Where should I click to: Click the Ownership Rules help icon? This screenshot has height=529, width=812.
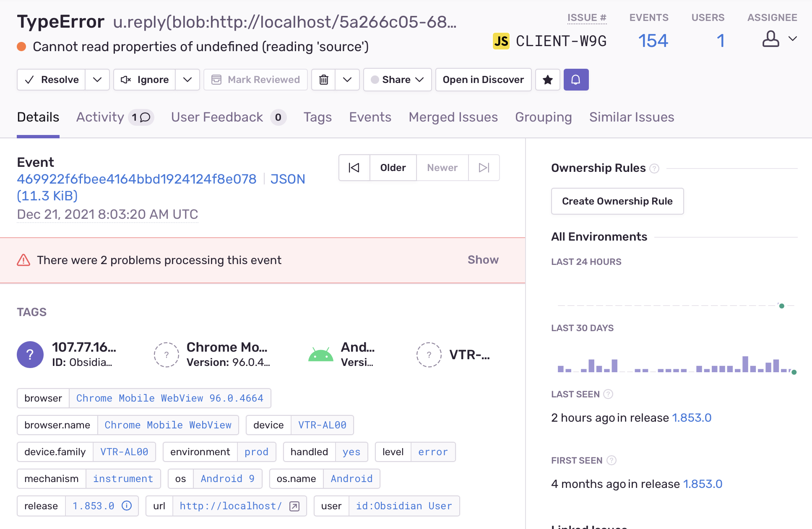click(653, 169)
